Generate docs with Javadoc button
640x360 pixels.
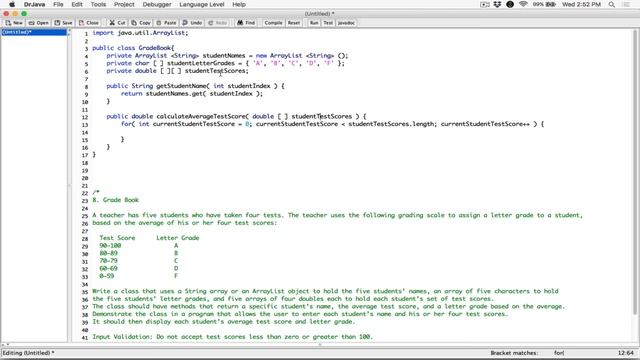point(346,23)
